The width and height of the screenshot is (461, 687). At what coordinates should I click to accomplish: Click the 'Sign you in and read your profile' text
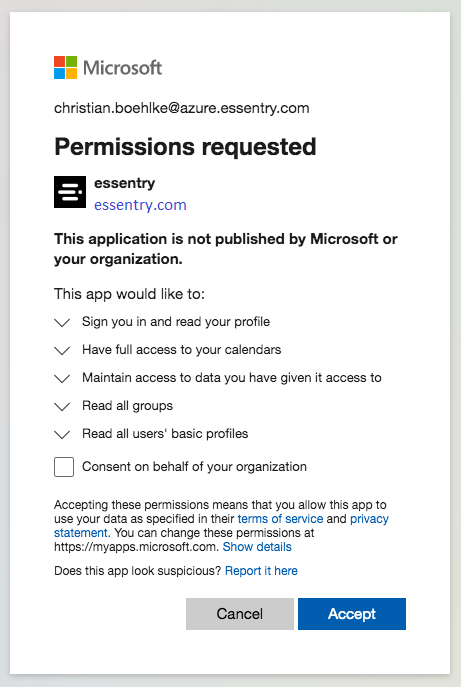(176, 322)
